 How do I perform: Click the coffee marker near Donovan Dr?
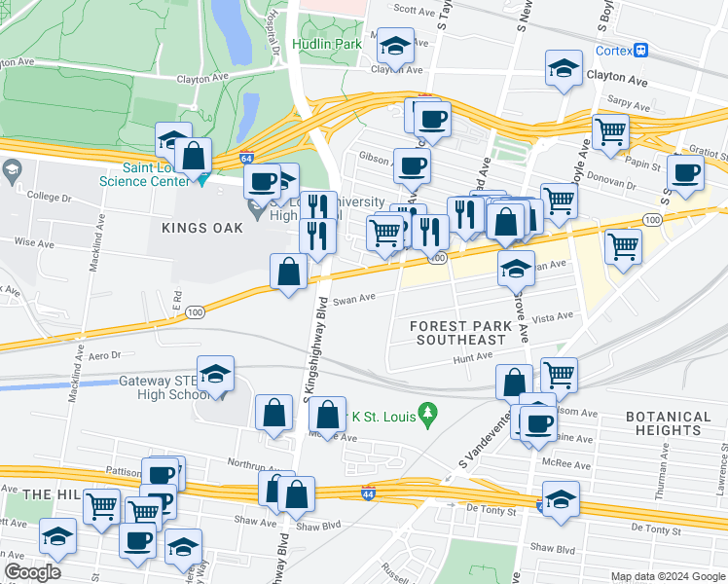pyautogui.click(x=686, y=174)
